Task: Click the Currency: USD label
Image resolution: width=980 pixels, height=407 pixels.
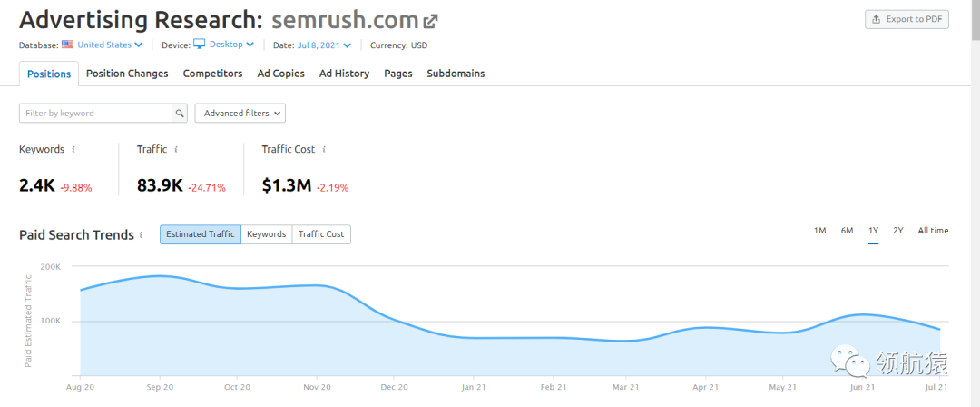Action: click(398, 45)
